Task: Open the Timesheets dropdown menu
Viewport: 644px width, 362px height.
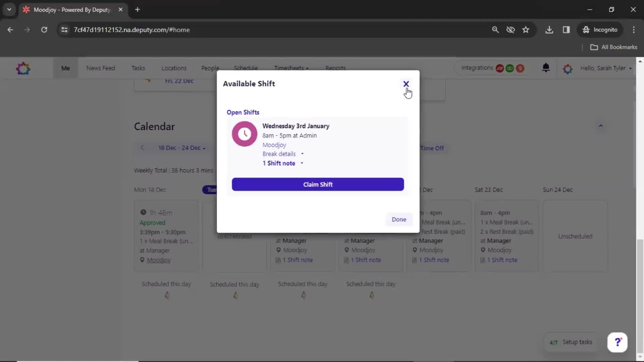Action: [290, 68]
